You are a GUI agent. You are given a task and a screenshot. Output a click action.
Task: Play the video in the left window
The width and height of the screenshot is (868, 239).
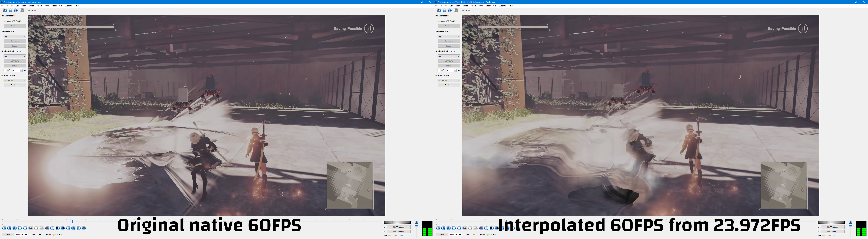pos(4,228)
